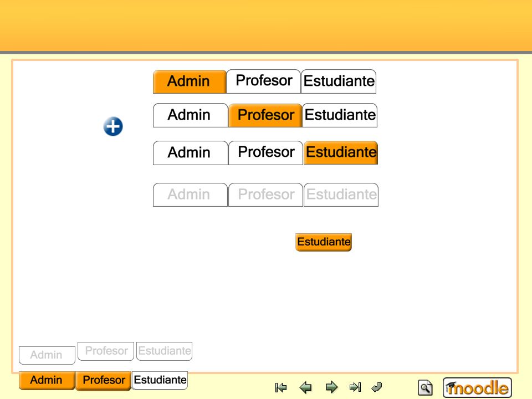532x399 pixels.
Task: Click small white Estudiante button at bottom
Action: (x=160, y=381)
